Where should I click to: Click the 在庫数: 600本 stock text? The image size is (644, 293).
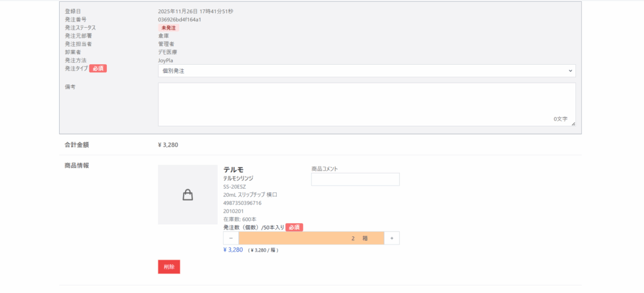coord(240,219)
